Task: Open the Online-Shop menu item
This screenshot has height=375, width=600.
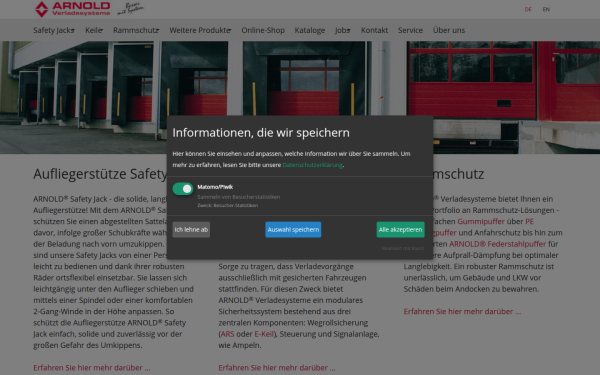Action: click(263, 30)
